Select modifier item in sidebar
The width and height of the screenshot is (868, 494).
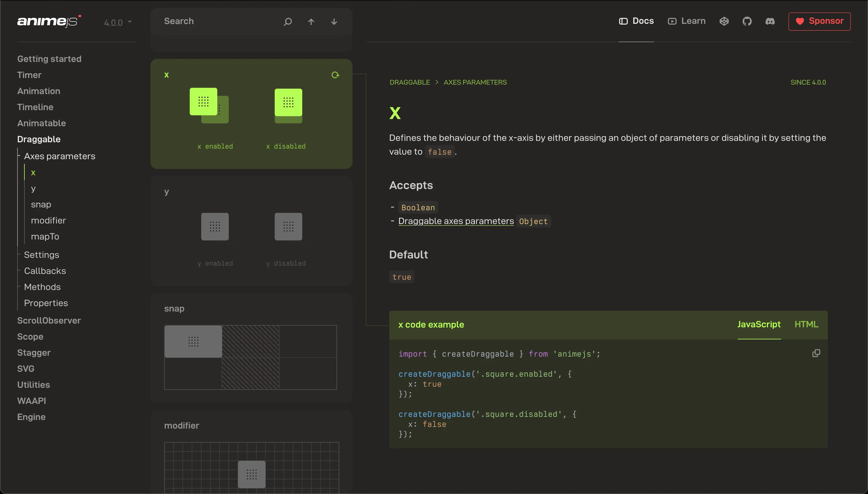pyautogui.click(x=48, y=221)
